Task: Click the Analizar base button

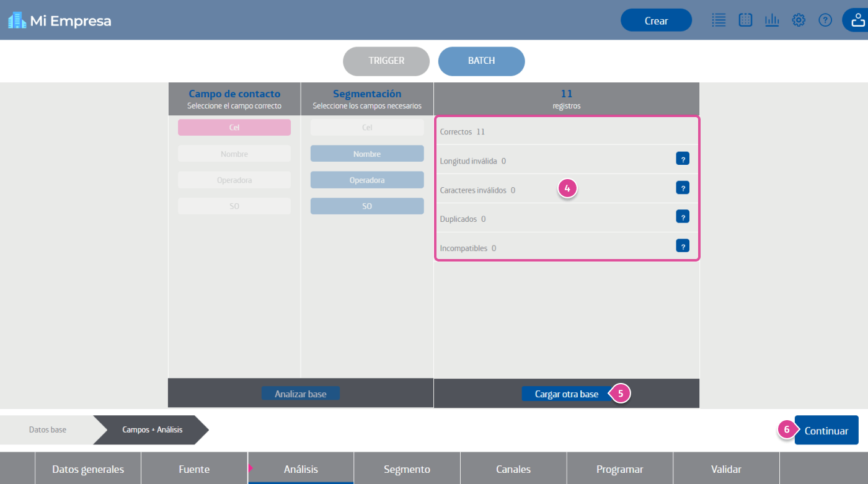Action: click(x=301, y=394)
